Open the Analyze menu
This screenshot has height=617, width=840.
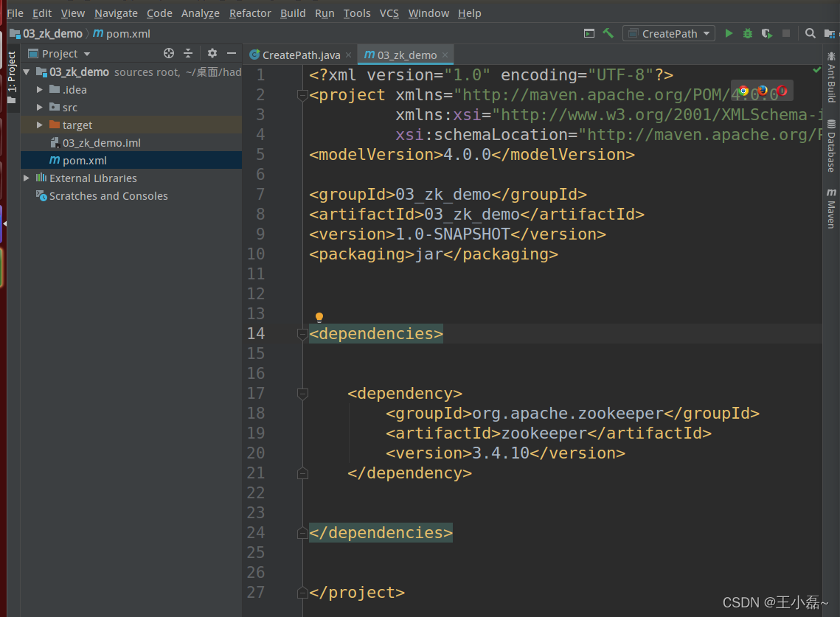[201, 13]
